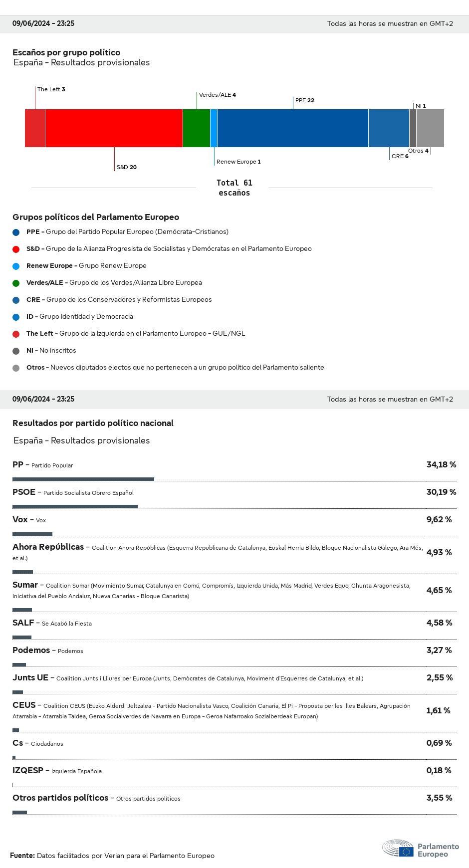Viewport: 469px width, 868px height.
Task: Click the light blue Renew Europe legend dot
Action: tap(16, 266)
